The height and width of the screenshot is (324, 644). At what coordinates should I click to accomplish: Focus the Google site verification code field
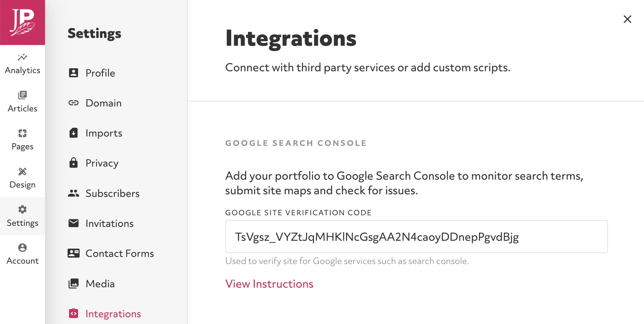point(416,237)
